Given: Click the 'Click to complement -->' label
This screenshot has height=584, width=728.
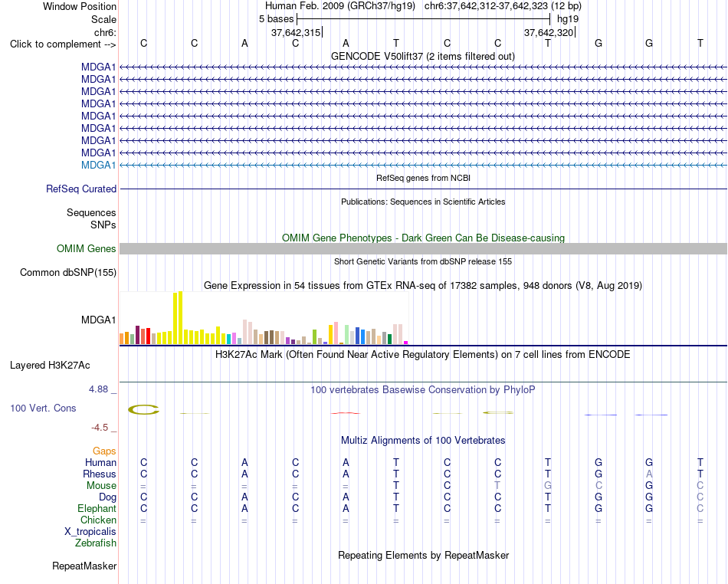Looking at the screenshot, I should 63,44.
